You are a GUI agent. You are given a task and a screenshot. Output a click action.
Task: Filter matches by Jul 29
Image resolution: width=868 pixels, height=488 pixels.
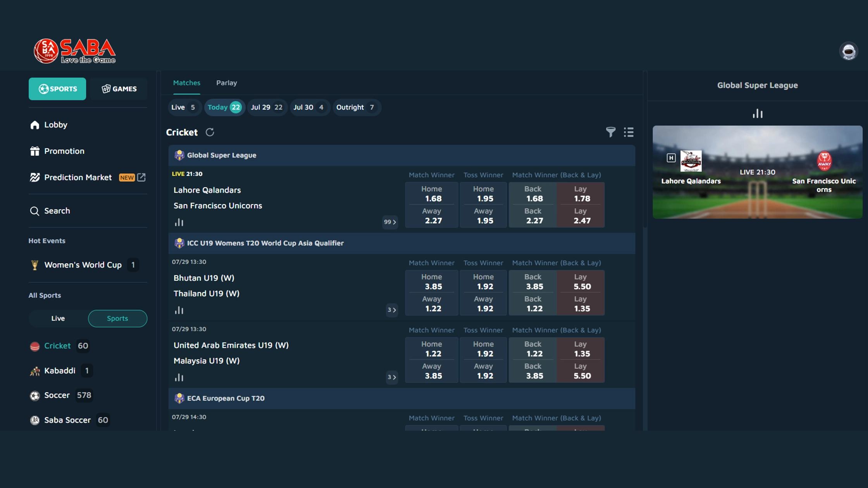267,107
